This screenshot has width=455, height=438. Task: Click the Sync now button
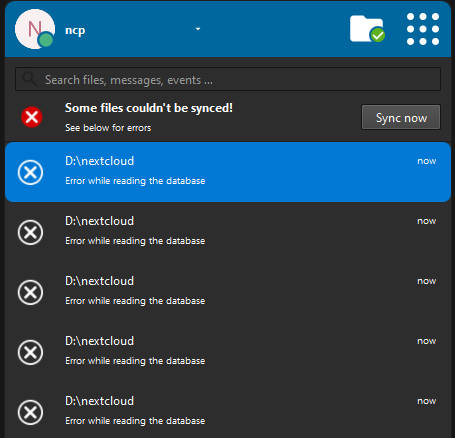point(401,117)
